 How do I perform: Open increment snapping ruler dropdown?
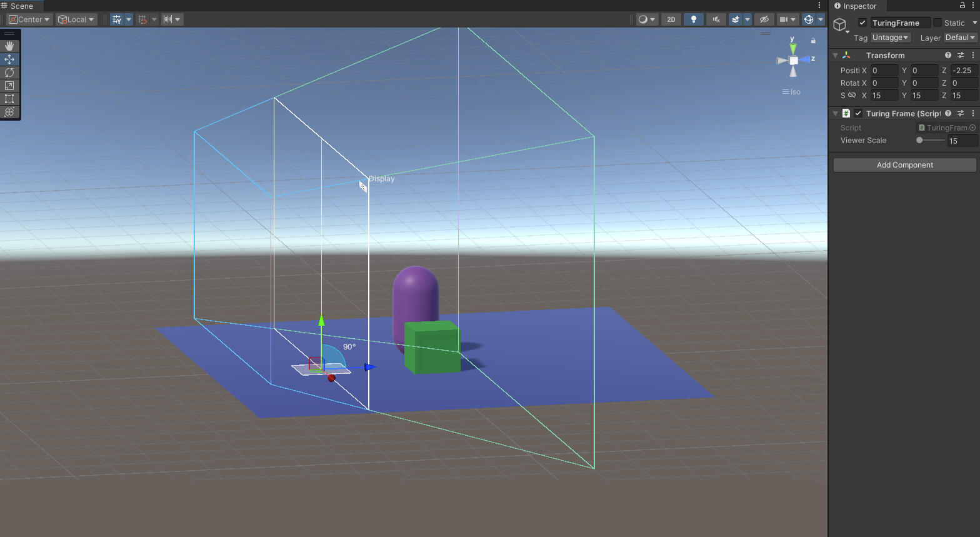pyautogui.click(x=172, y=19)
